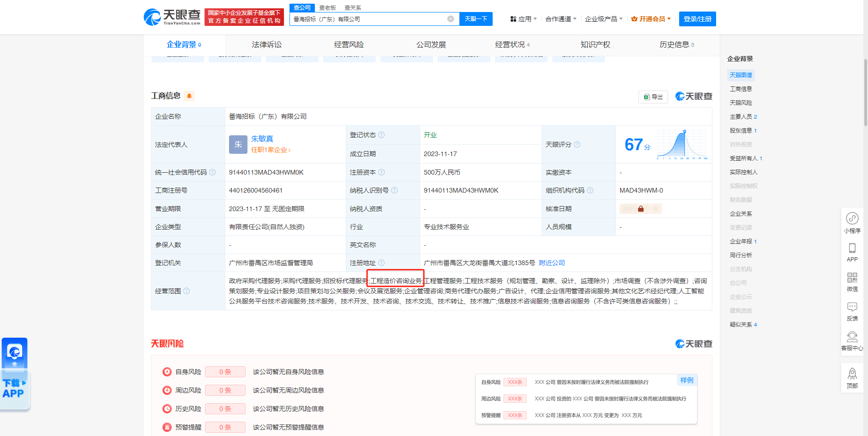Click help icon next to 纳税人识别号
Image resolution: width=868 pixels, height=436 pixels.
(394, 190)
